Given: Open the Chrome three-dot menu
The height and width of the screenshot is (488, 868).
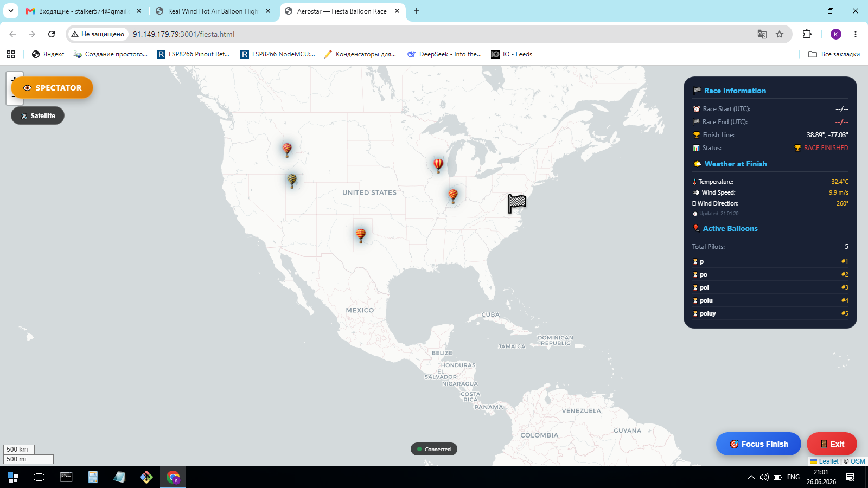Looking at the screenshot, I should (856, 34).
